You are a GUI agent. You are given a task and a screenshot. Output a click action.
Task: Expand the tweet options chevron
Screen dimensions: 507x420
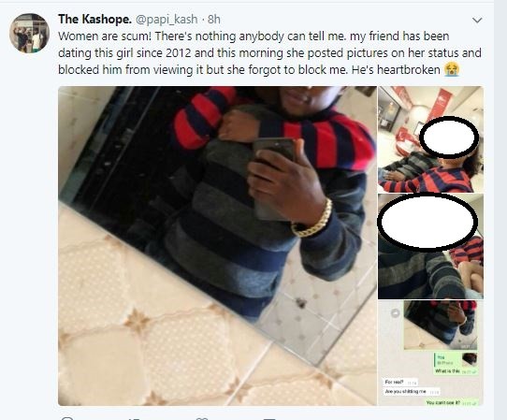point(477,21)
